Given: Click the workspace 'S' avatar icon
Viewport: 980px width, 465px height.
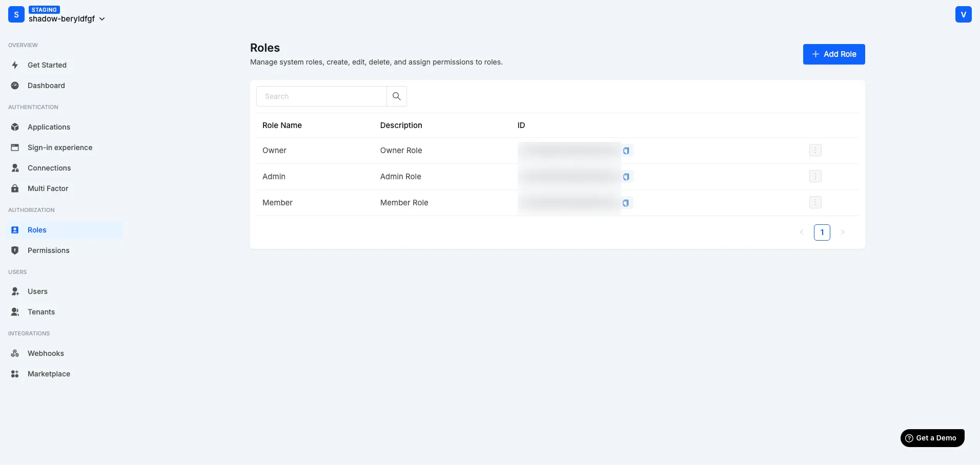Looking at the screenshot, I should tap(16, 14).
